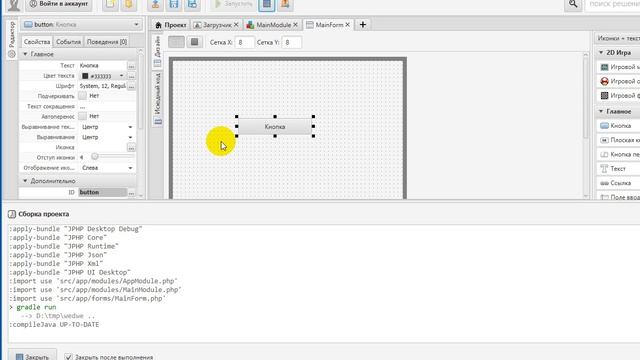
Task: Close the MainForm tab
Action: pyautogui.click(x=347, y=25)
